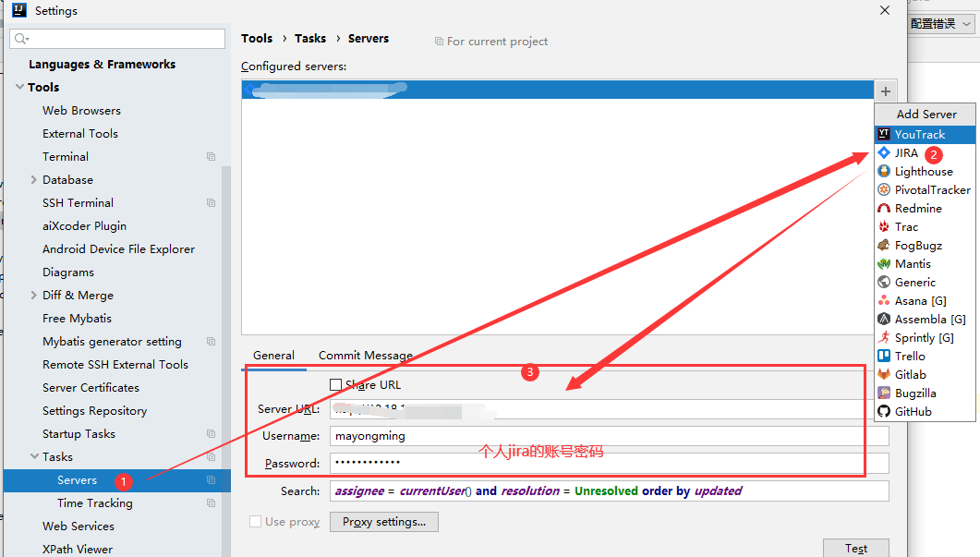Click the Lighthouse server icon
Viewport: 980px width, 557px height.
[x=884, y=171]
